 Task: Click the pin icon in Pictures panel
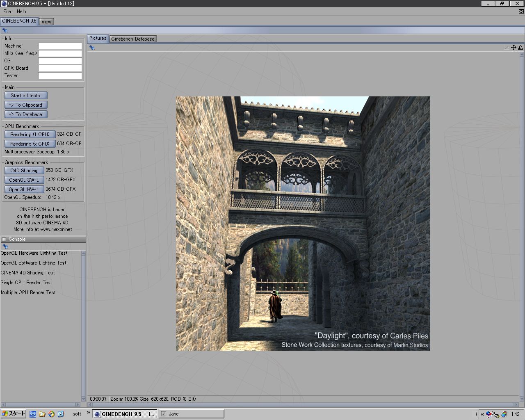92,48
